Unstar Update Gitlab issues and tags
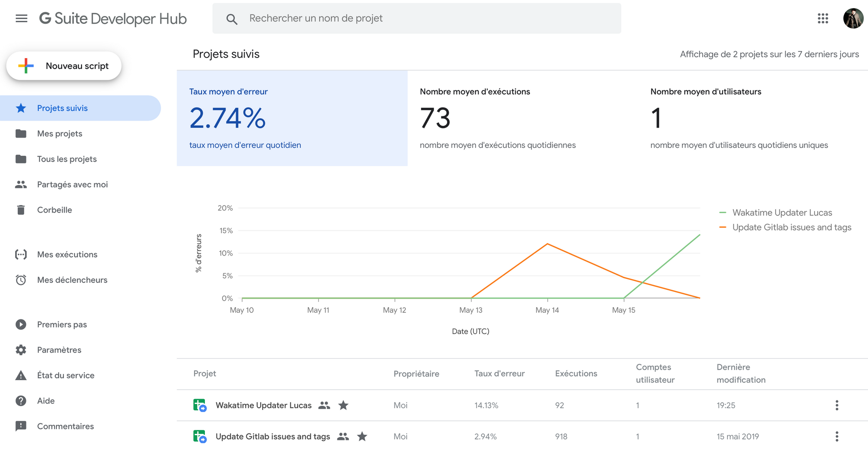This screenshot has height=459, width=868. 362,436
